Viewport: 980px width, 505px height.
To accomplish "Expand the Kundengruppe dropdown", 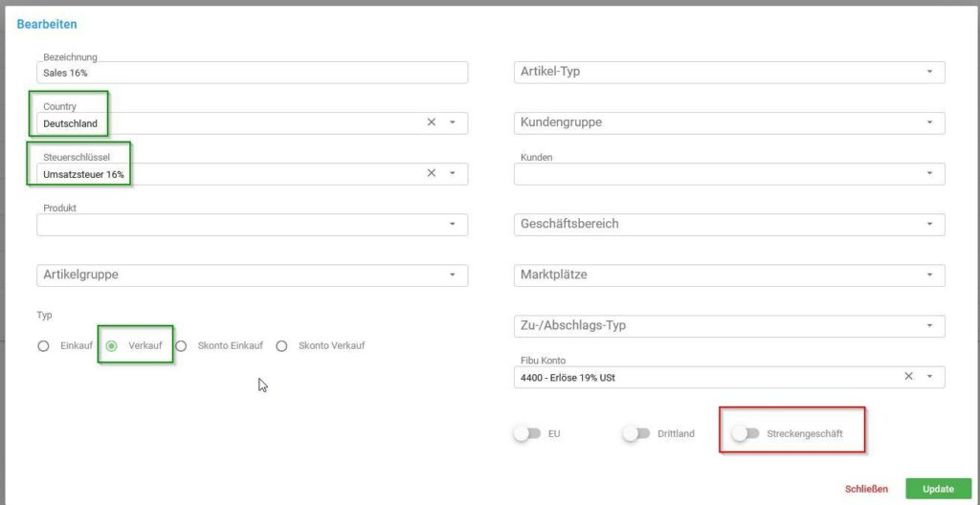I will (x=729, y=122).
